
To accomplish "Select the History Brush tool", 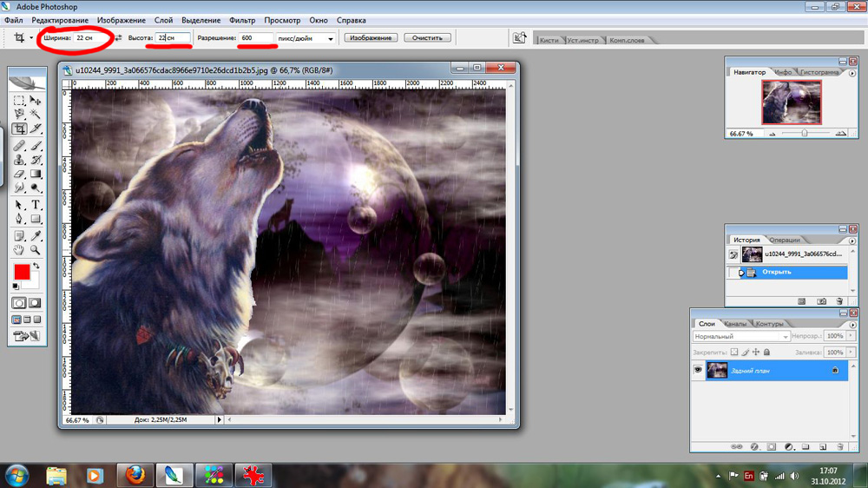I will [36, 160].
